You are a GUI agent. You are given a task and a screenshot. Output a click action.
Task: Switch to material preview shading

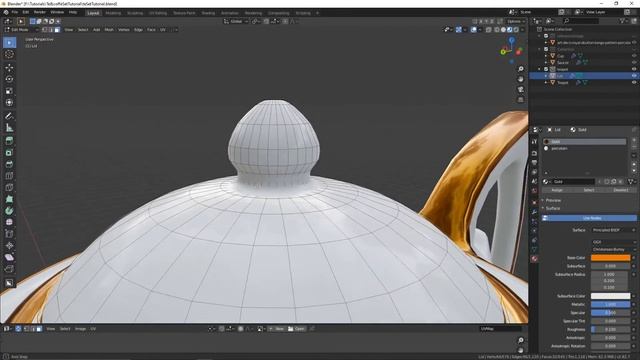510,30
